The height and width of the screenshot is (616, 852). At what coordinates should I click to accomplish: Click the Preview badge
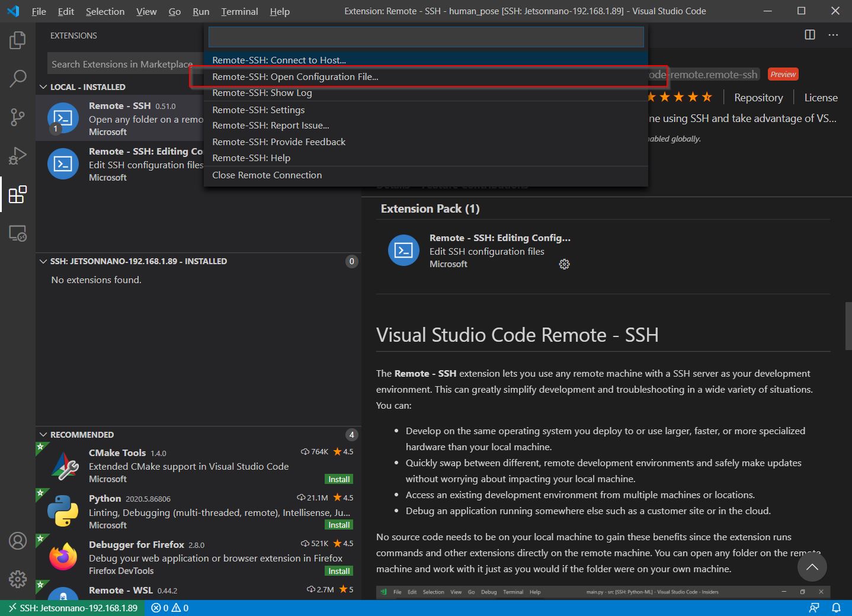coord(783,74)
